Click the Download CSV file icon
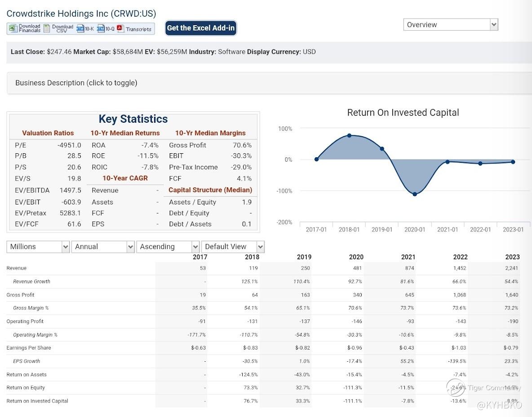 (47, 29)
